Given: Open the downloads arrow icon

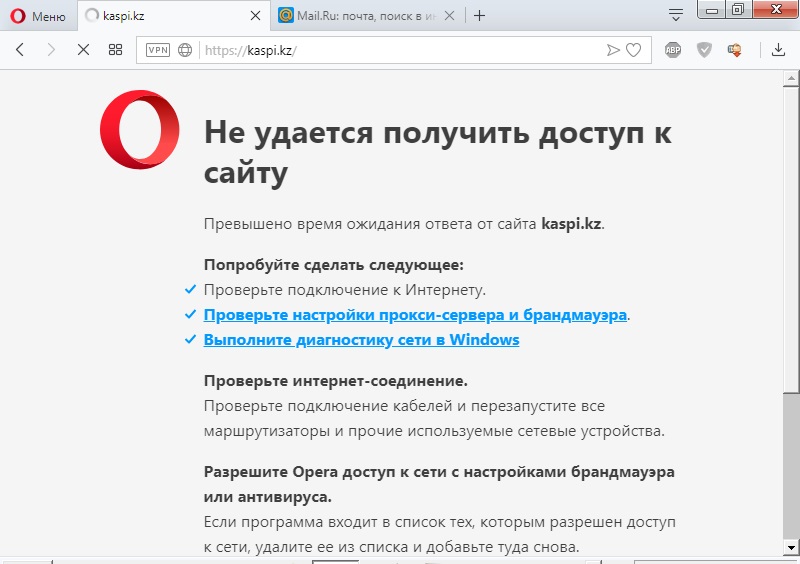Looking at the screenshot, I should point(778,50).
